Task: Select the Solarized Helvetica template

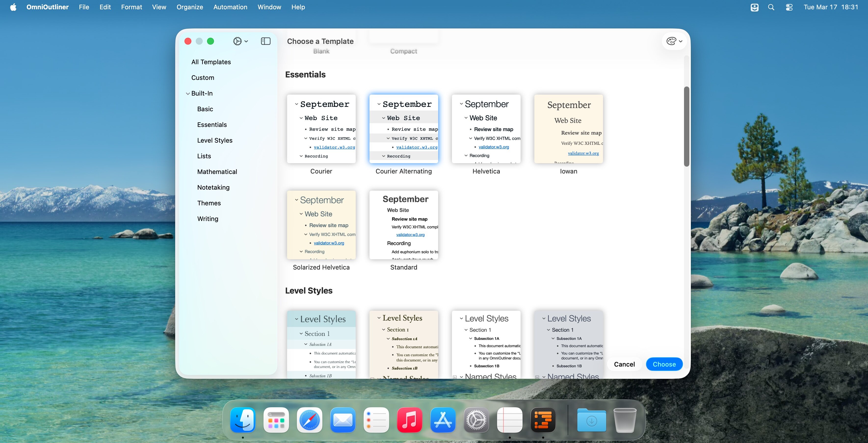Action: (321, 225)
